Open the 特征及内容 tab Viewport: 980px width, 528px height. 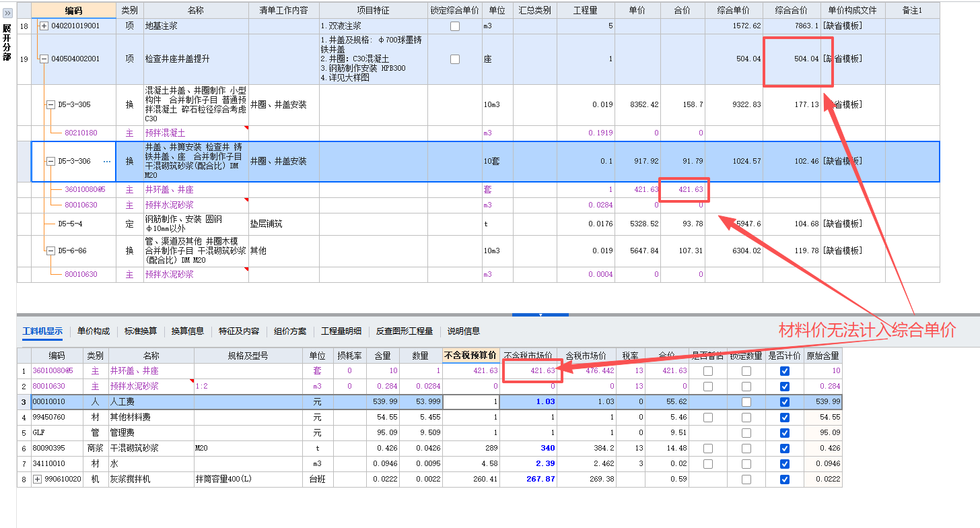click(x=239, y=331)
